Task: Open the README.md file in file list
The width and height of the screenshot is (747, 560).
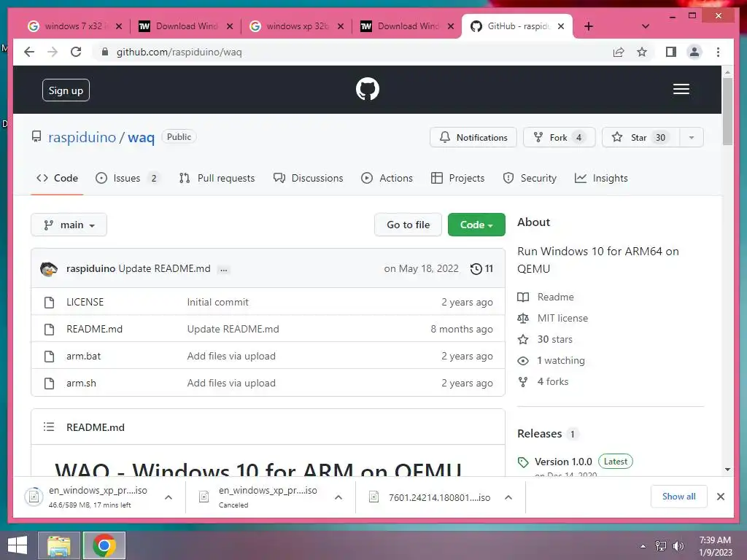Action: 94,329
